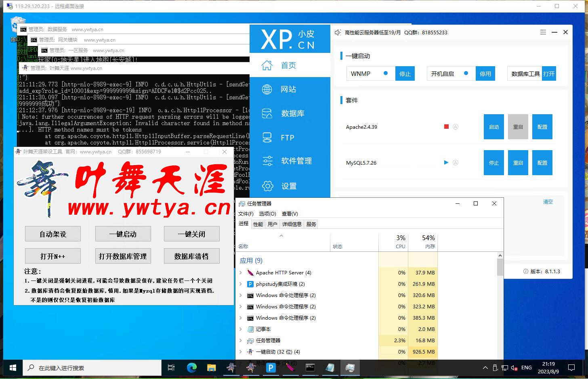Image resolution: width=588 pixels, height=379 pixels.
Task: Click 停止 button next to WNMP
Action: tap(405, 73)
